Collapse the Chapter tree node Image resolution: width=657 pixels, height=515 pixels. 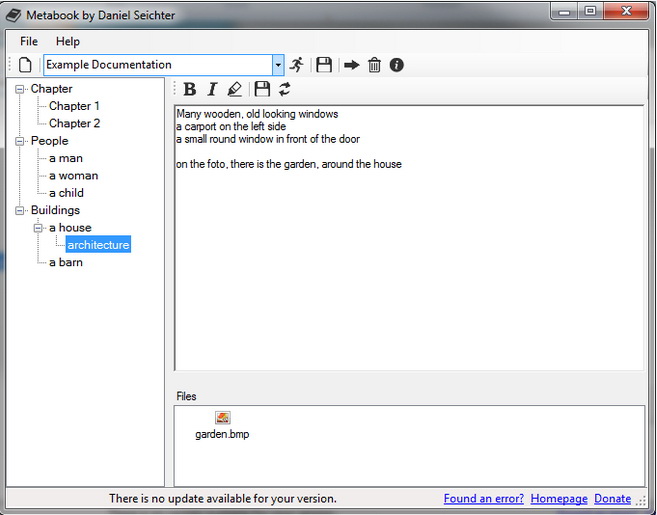[x=20, y=89]
